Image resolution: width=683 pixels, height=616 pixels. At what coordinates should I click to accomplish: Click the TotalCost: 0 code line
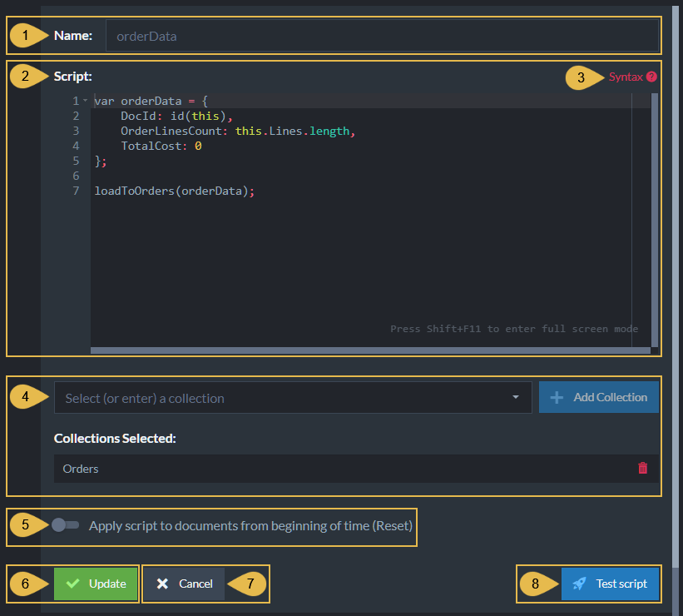tap(161, 146)
